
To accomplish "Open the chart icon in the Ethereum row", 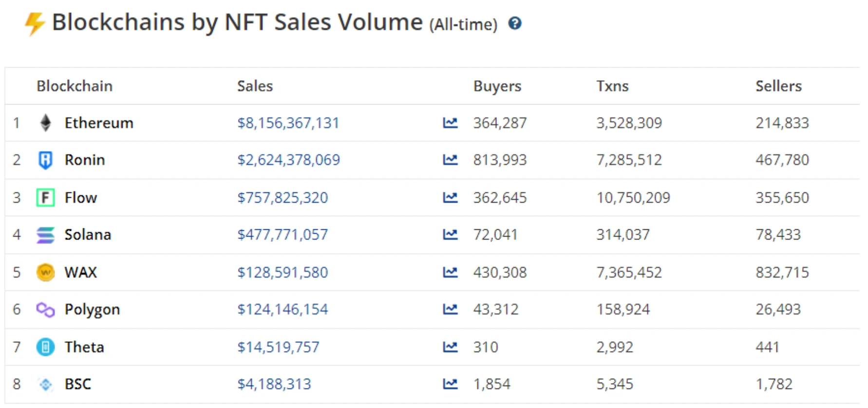I will [x=450, y=123].
